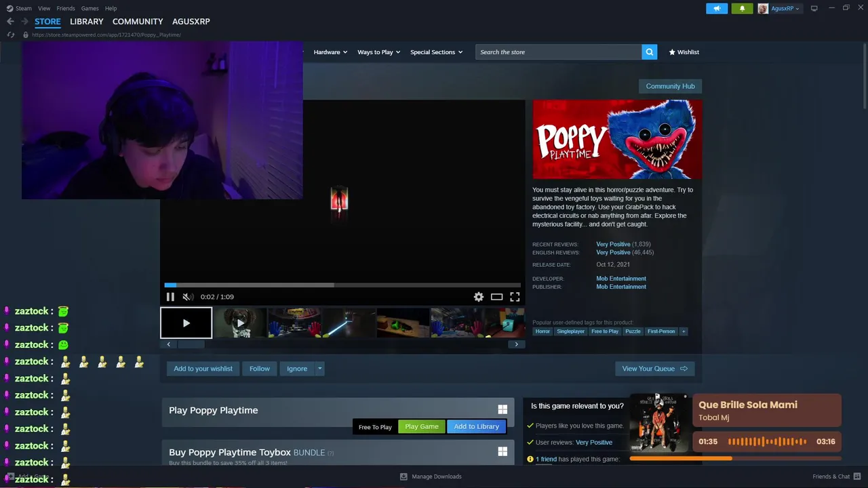Screen dimensions: 868x488
Task: Open the Help menu
Action: point(111,8)
